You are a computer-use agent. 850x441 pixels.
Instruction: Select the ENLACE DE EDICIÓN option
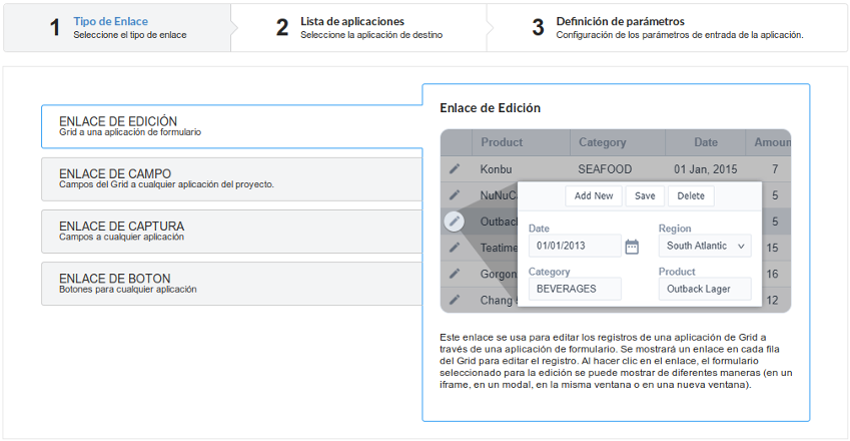[x=230, y=126]
